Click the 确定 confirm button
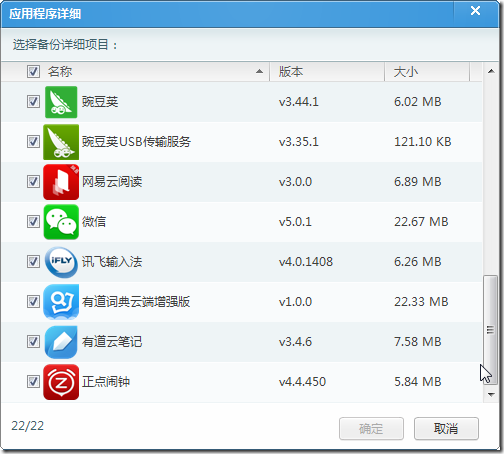This screenshot has width=504, height=454. (371, 428)
